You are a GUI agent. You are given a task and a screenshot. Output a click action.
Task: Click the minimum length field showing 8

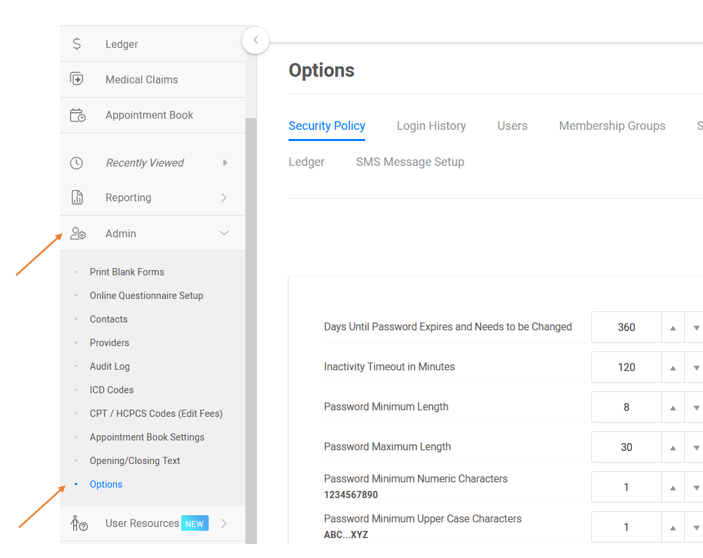[626, 407]
